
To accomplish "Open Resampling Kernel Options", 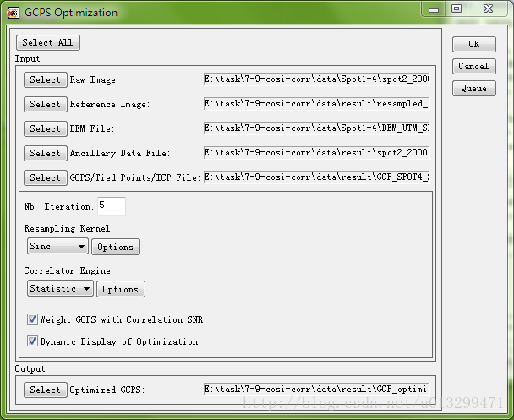I will coord(115,247).
